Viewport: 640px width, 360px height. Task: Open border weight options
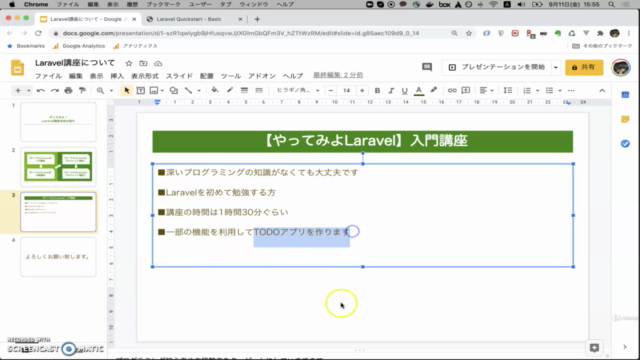244,90
